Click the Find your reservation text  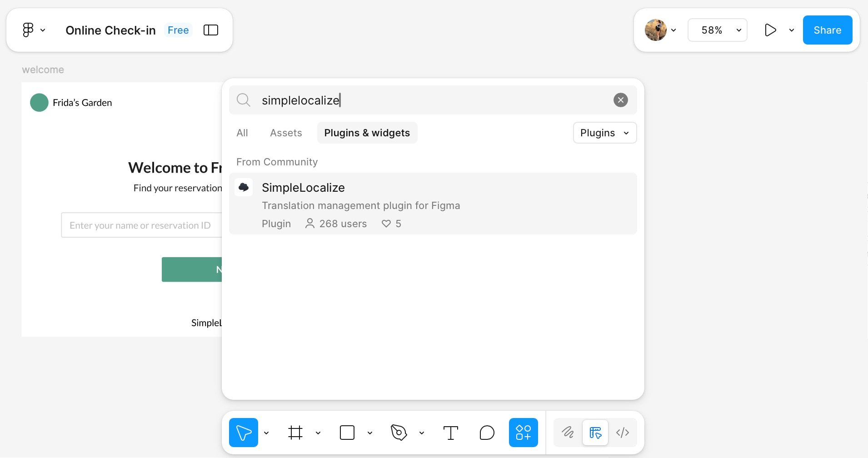click(x=178, y=188)
